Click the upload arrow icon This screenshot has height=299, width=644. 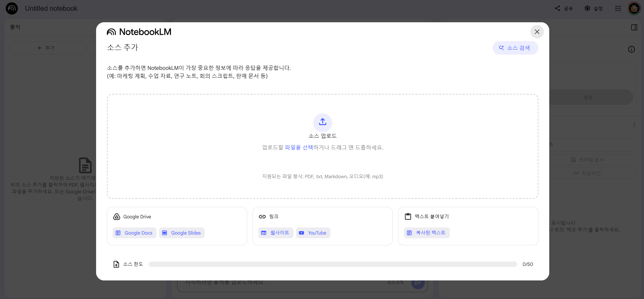pyautogui.click(x=323, y=123)
